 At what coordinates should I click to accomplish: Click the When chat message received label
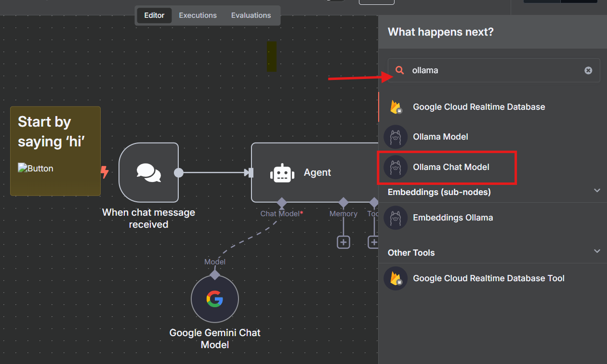[148, 218]
